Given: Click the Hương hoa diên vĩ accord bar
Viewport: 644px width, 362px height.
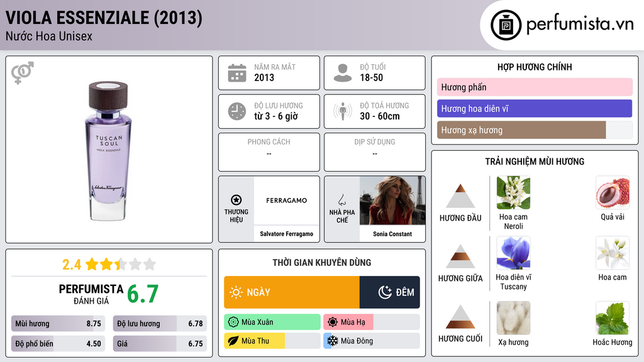Looking at the screenshot, I should click(535, 108).
